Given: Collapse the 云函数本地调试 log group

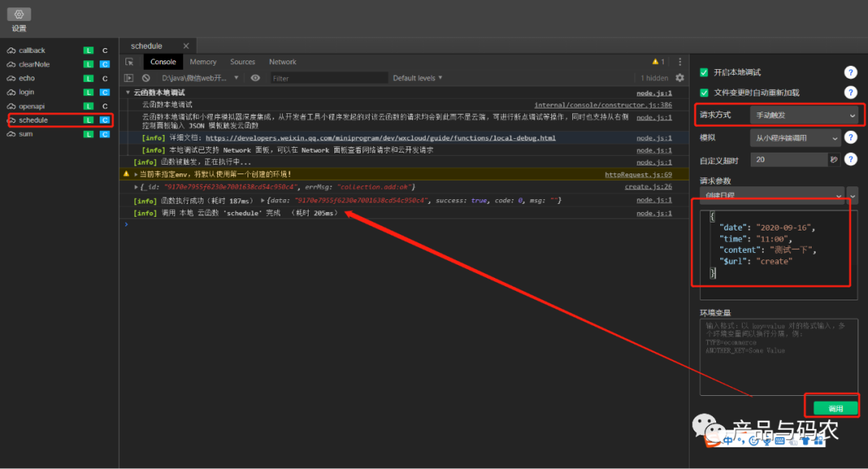Looking at the screenshot, I should (128, 92).
